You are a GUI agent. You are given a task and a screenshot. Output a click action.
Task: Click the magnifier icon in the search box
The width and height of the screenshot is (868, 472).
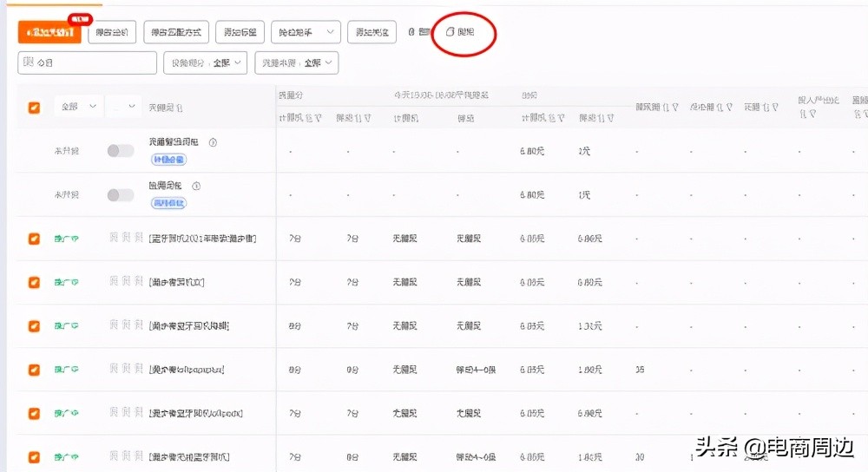tap(28, 62)
